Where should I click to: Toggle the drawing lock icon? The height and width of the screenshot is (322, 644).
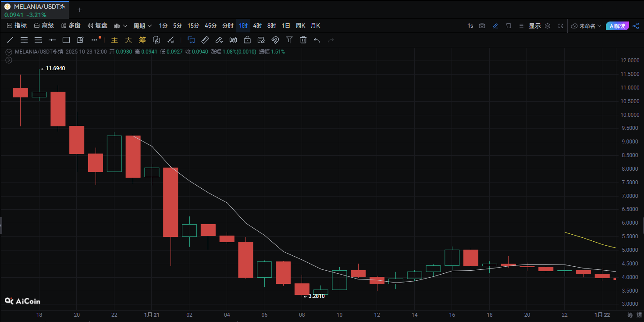[247, 40]
